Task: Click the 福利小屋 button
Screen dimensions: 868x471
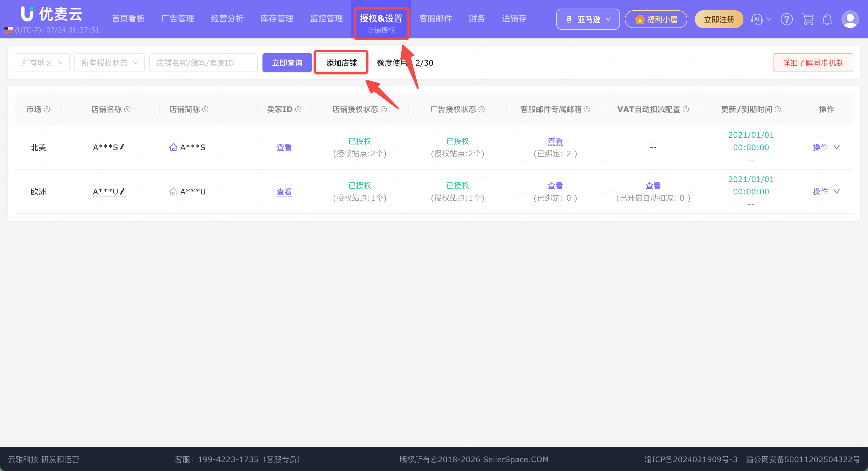Action: [x=656, y=19]
